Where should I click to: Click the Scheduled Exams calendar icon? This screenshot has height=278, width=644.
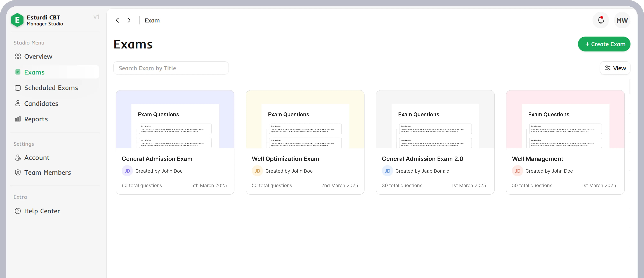click(18, 88)
